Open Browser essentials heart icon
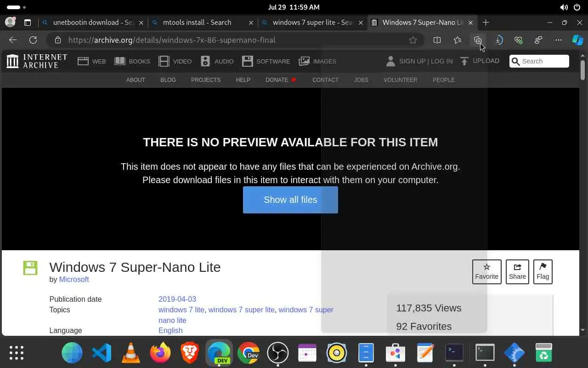Image resolution: width=588 pixels, height=368 pixels. pos(518,40)
